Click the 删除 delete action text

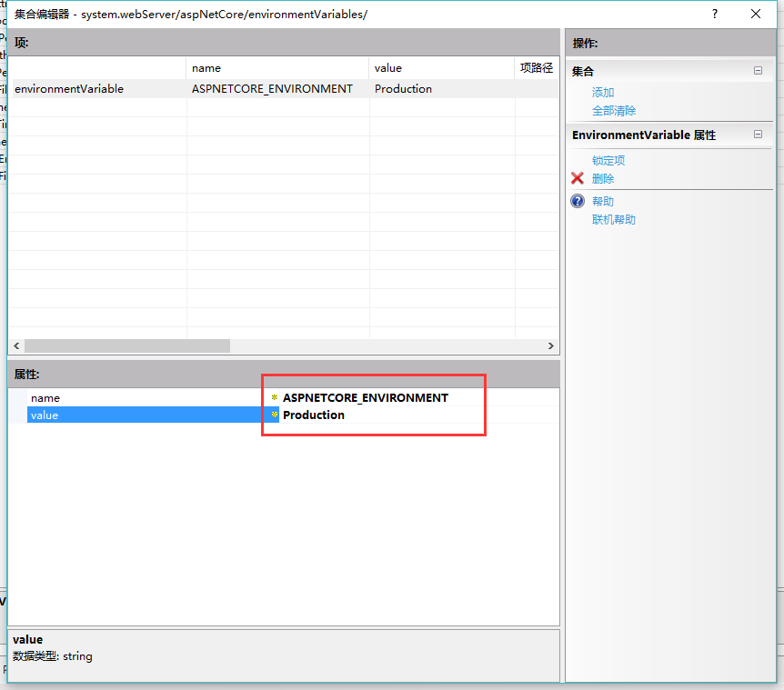(x=603, y=178)
